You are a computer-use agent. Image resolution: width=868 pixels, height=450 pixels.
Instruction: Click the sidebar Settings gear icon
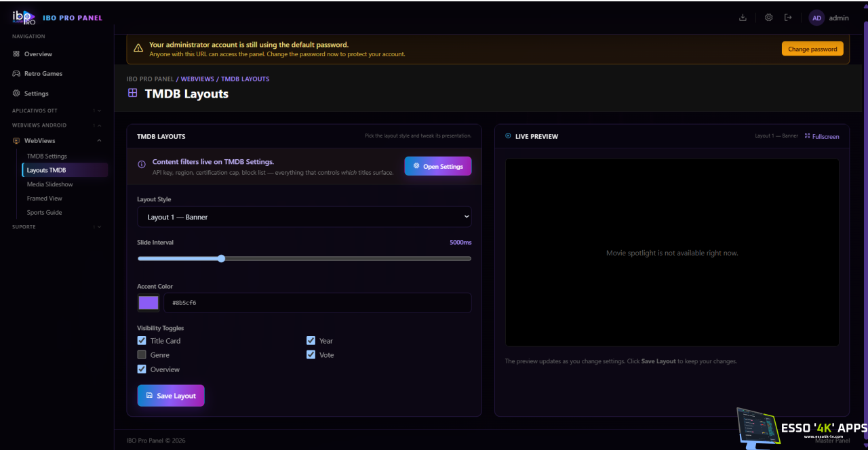(16, 94)
